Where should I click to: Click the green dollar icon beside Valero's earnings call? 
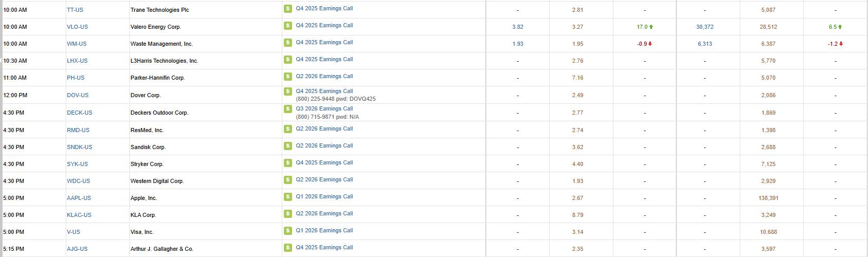click(288, 26)
